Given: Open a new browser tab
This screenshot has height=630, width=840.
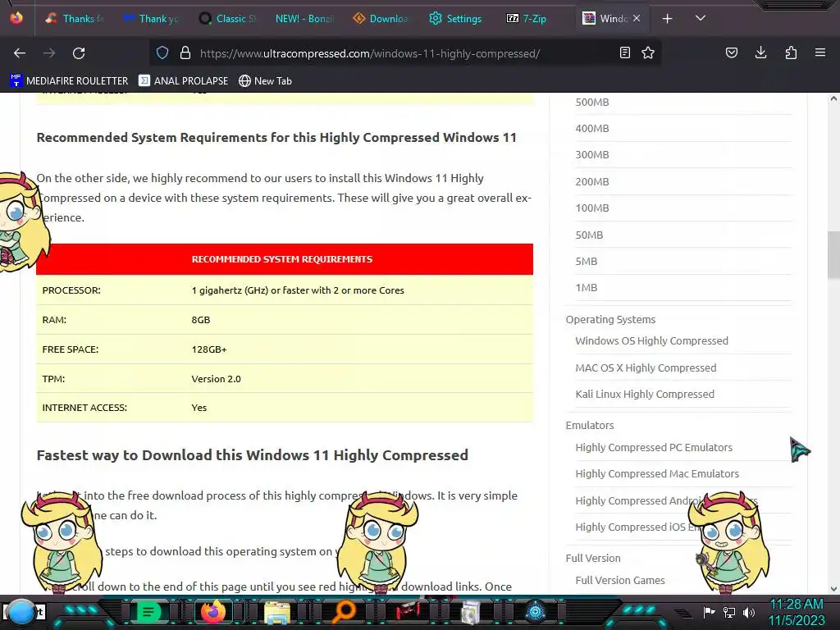Looking at the screenshot, I should 668,19.
